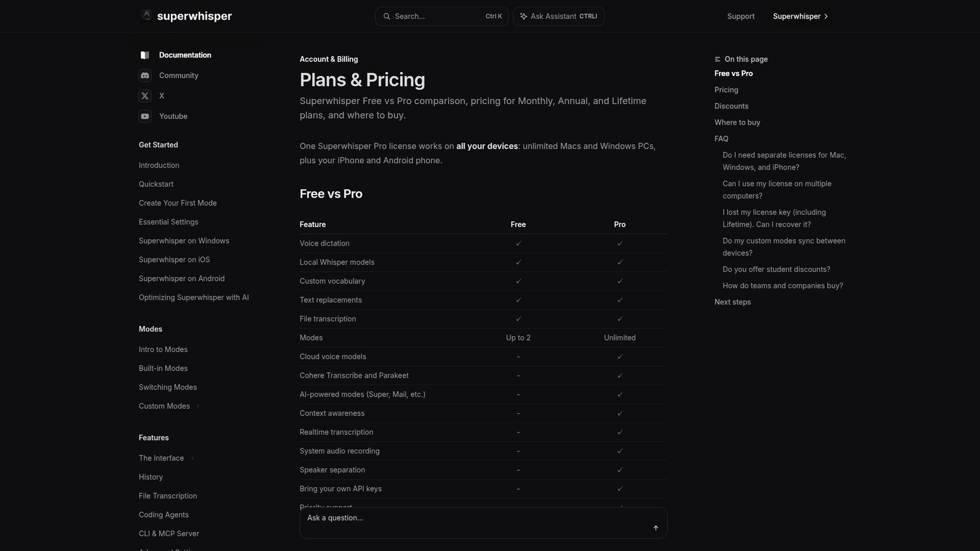This screenshot has height=551, width=980.
Task: Jump to FAQ in page outline
Action: [x=721, y=139]
